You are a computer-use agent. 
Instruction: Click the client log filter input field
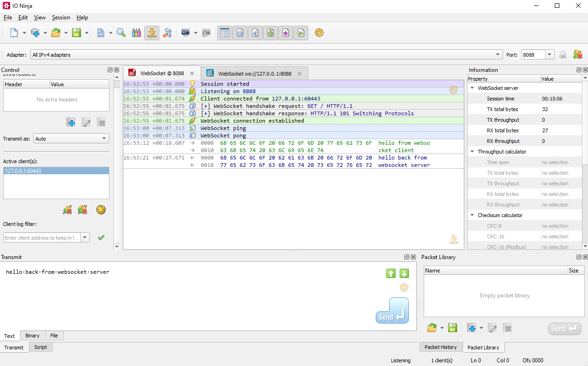(x=42, y=238)
